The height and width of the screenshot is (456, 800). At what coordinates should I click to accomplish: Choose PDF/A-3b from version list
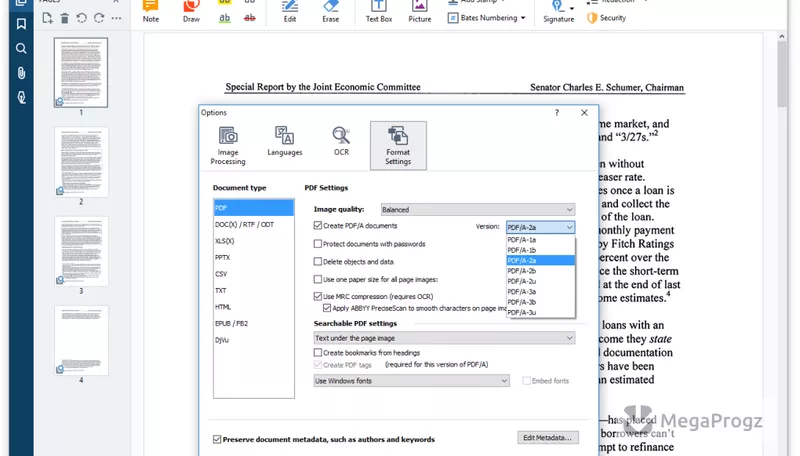click(540, 302)
